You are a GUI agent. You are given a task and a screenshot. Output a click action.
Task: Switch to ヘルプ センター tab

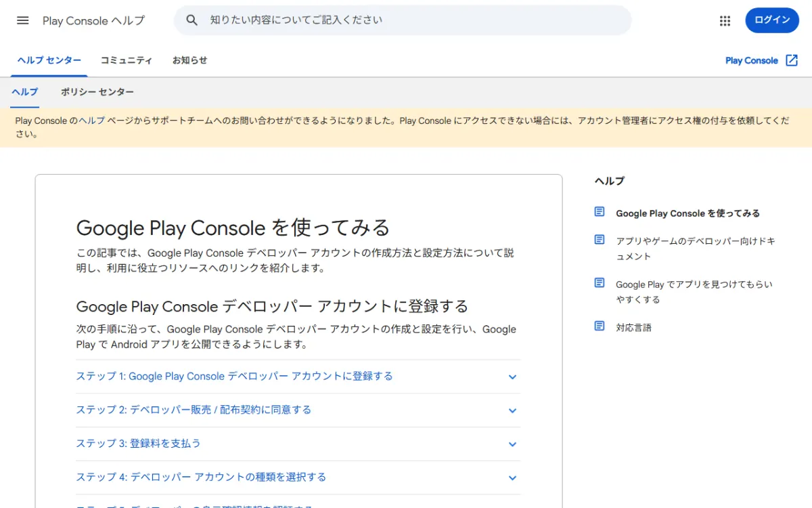[x=49, y=60]
